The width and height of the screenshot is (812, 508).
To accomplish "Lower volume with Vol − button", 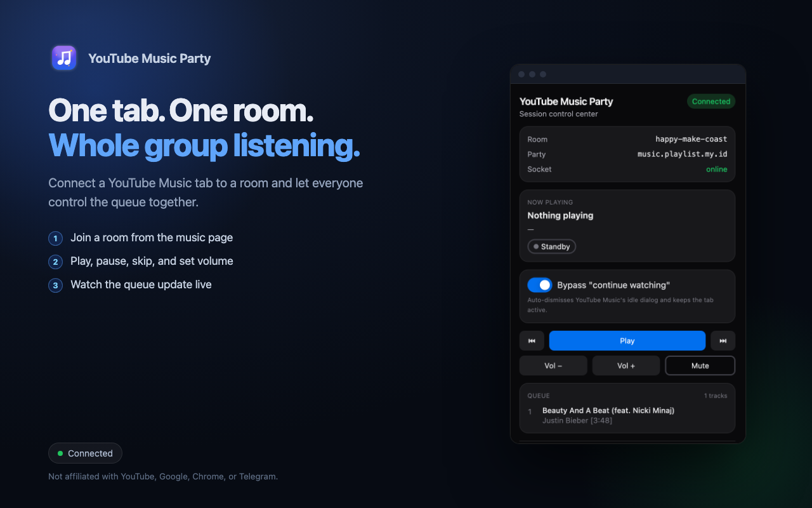I will pyautogui.click(x=553, y=366).
